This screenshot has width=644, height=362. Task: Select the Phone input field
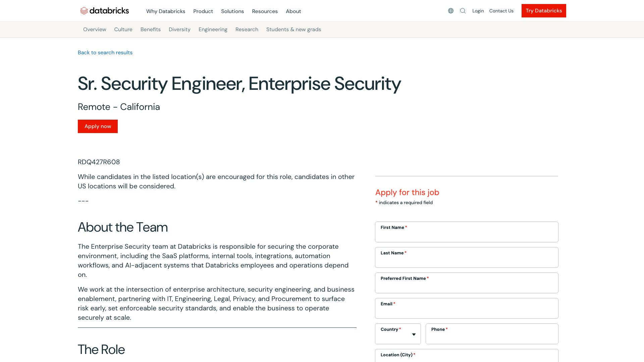pos(492,334)
